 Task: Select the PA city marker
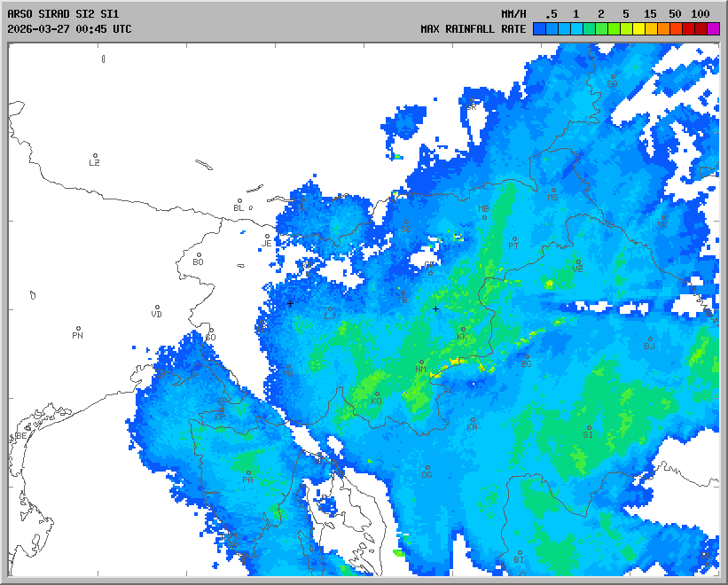point(248,473)
